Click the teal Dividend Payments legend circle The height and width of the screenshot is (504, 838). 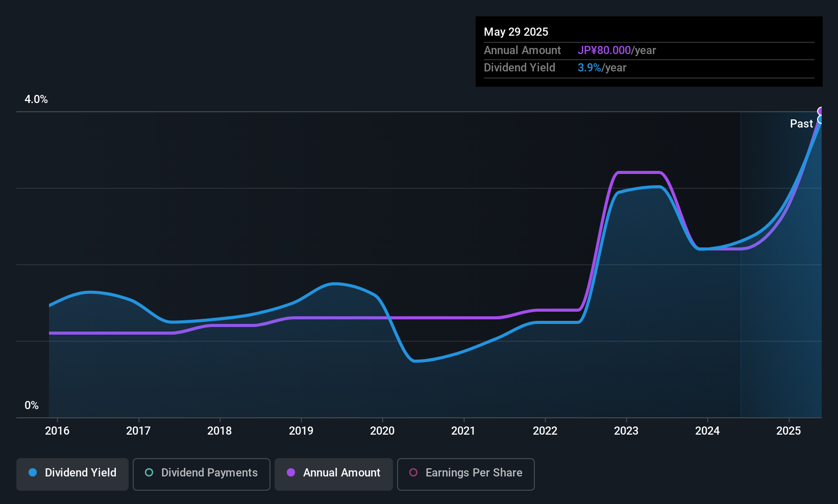point(149,472)
